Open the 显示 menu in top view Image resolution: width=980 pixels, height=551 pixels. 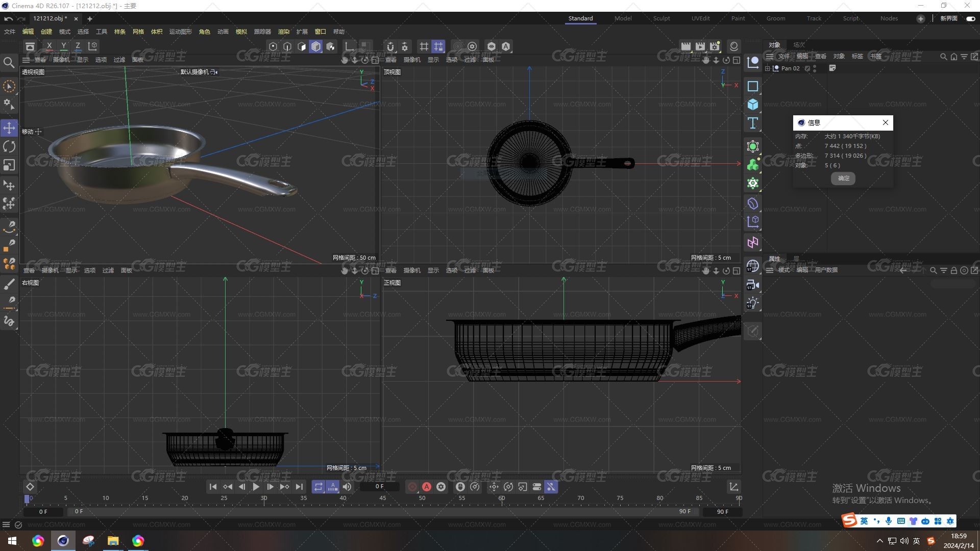tap(433, 60)
